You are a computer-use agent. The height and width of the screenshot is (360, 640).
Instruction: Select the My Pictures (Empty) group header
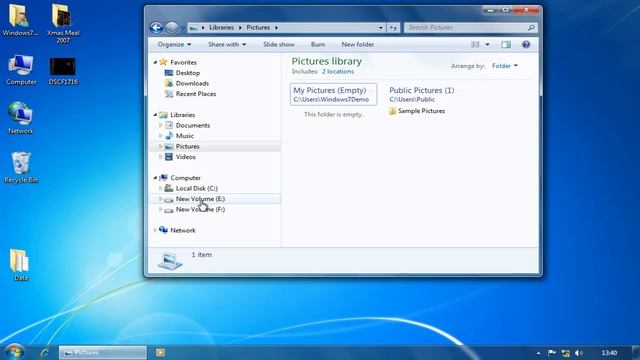coord(333,94)
